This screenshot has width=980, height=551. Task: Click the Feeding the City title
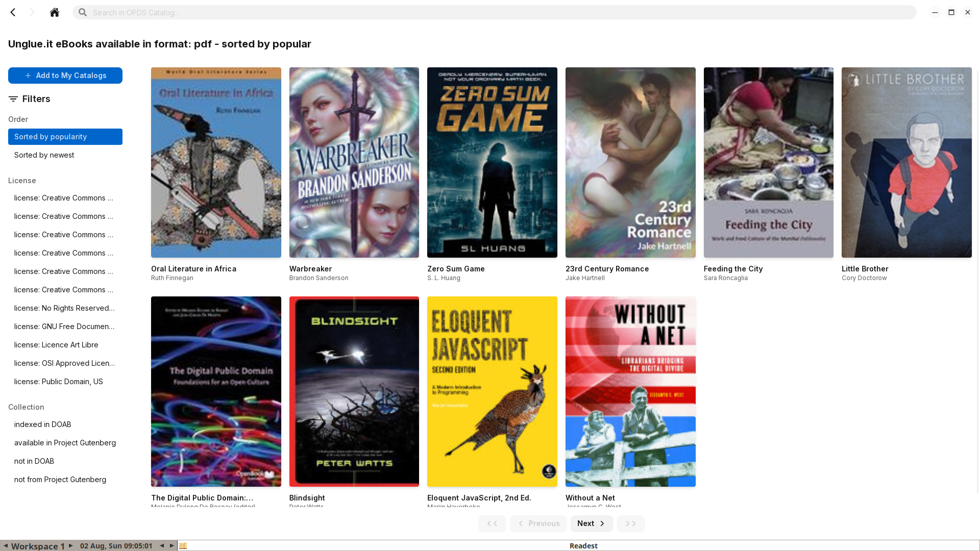[733, 269]
